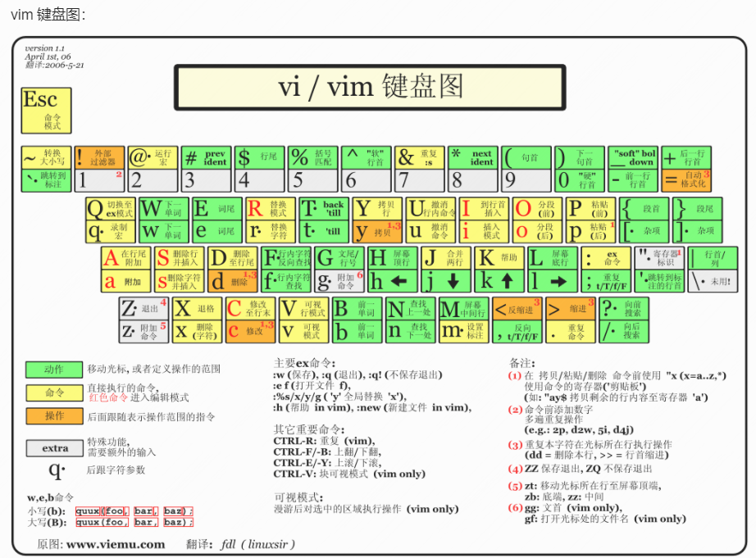Click the Esc 命令模式 key
The height and width of the screenshot is (558, 756).
click(x=46, y=111)
